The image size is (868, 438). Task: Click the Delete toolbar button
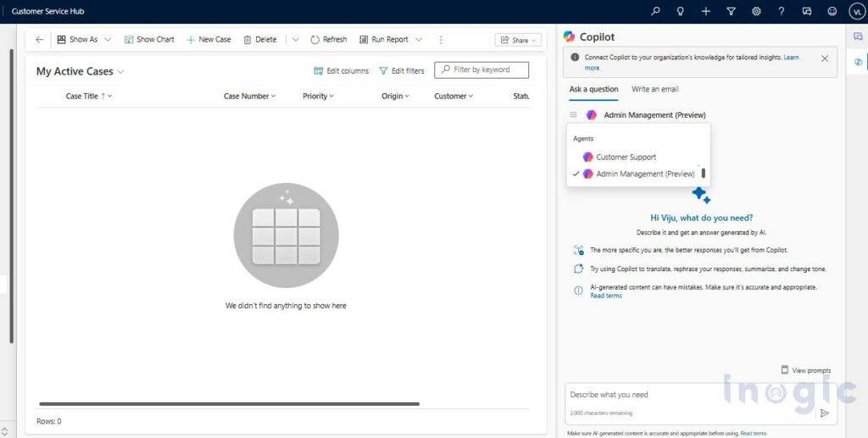[260, 40]
